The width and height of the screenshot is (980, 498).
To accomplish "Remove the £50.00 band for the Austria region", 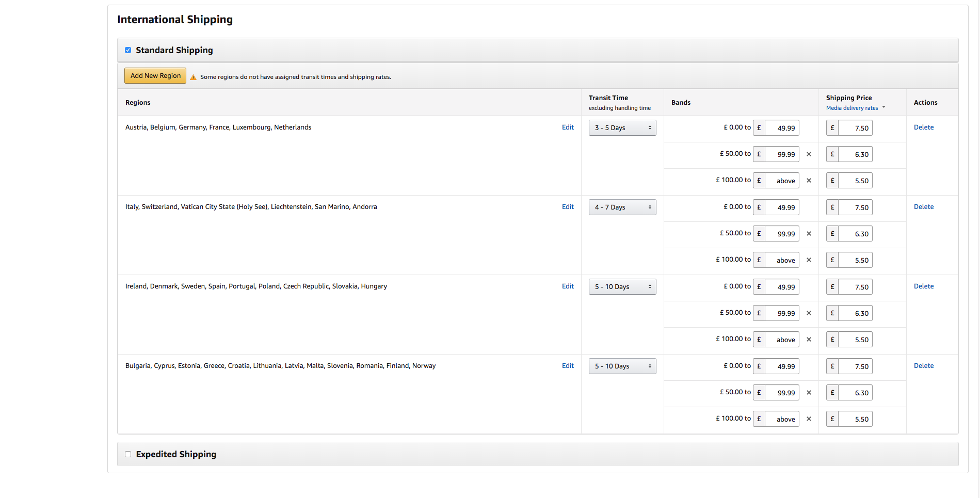I will tap(809, 154).
